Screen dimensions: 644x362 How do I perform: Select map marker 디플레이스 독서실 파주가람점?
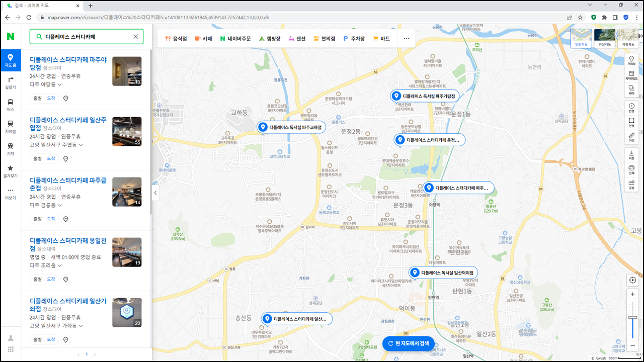pos(425,96)
